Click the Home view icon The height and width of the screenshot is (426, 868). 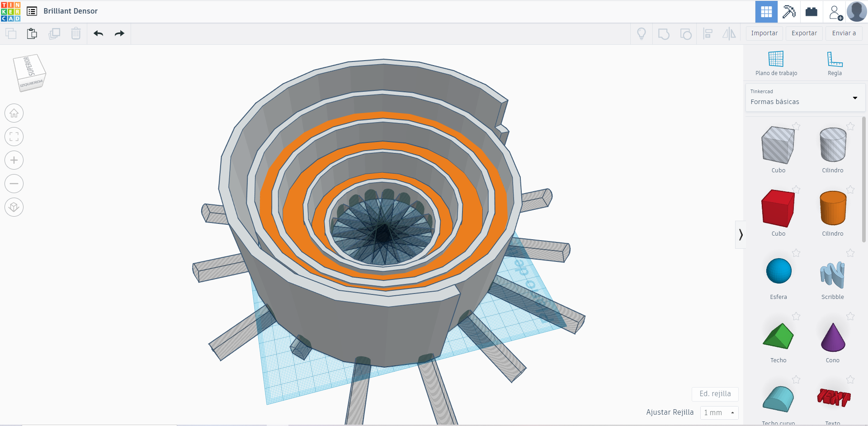click(14, 113)
